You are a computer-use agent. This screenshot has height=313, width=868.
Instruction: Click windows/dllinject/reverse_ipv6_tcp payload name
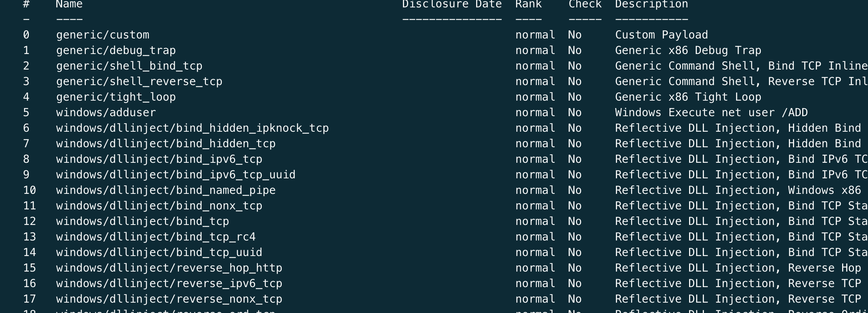pyautogui.click(x=169, y=283)
